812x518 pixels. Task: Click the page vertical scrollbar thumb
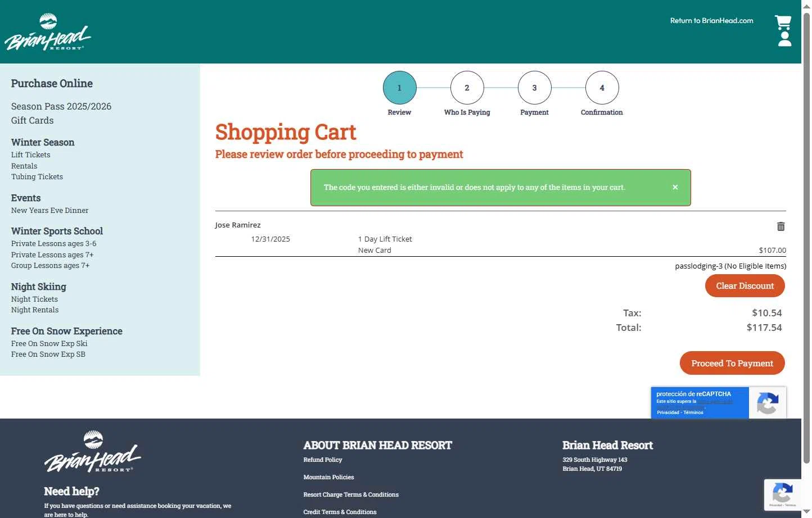806,238
